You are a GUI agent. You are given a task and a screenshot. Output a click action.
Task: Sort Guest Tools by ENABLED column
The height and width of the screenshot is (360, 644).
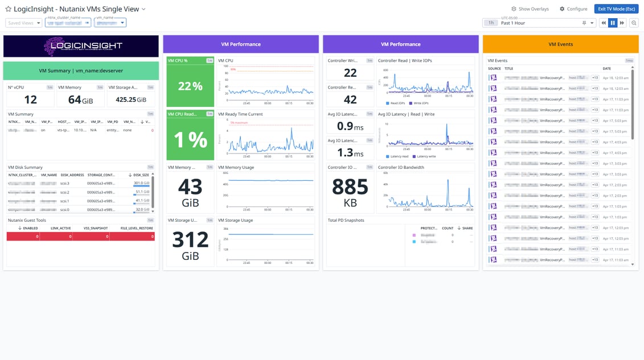[x=28, y=228]
